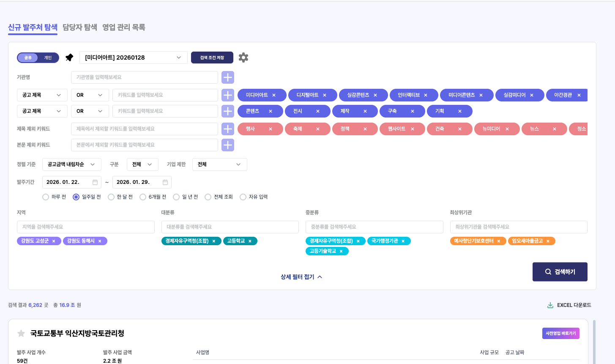The image size is (615, 364).
Task: Open the [미디어아트] 20260128 saved search dropdown
Action: coord(133,57)
